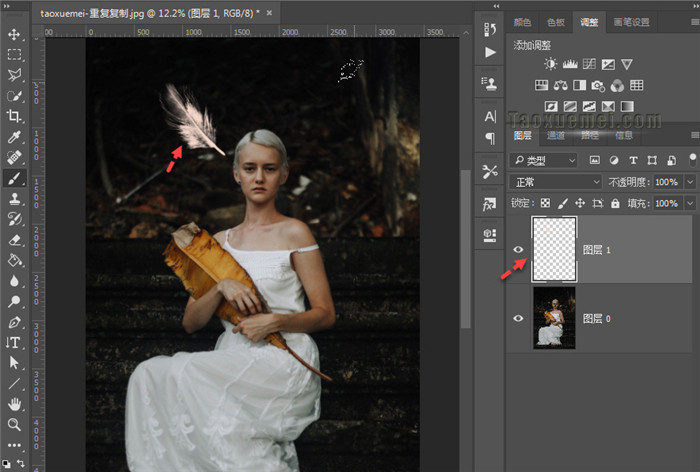
Task: Hide layer 图层 1 via eye icon
Action: pyautogui.click(x=518, y=250)
